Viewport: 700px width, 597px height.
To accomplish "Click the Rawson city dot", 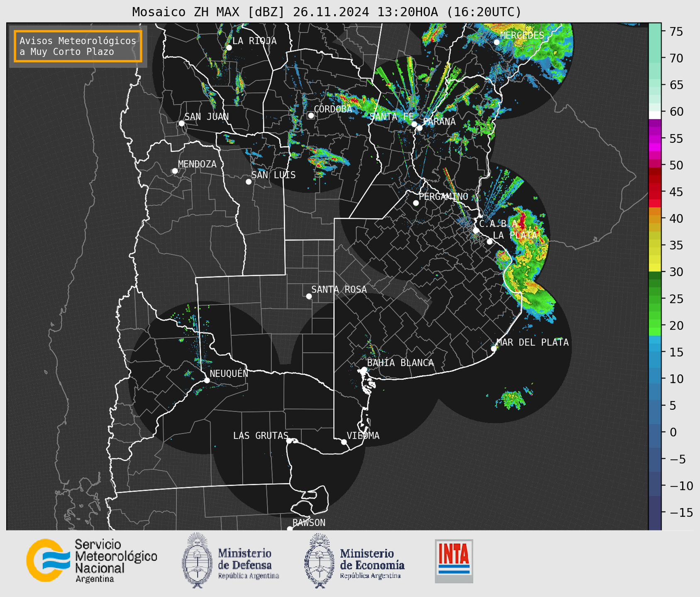I will click(x=290, y=529).
